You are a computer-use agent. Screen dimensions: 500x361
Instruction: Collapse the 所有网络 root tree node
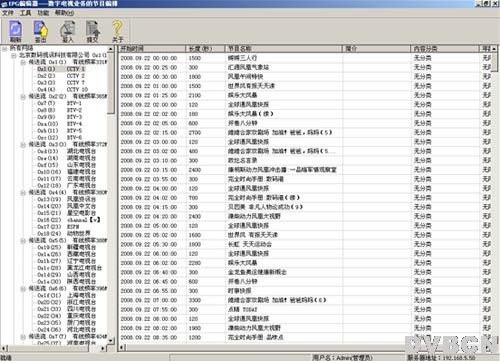click(x=5, y=49)
